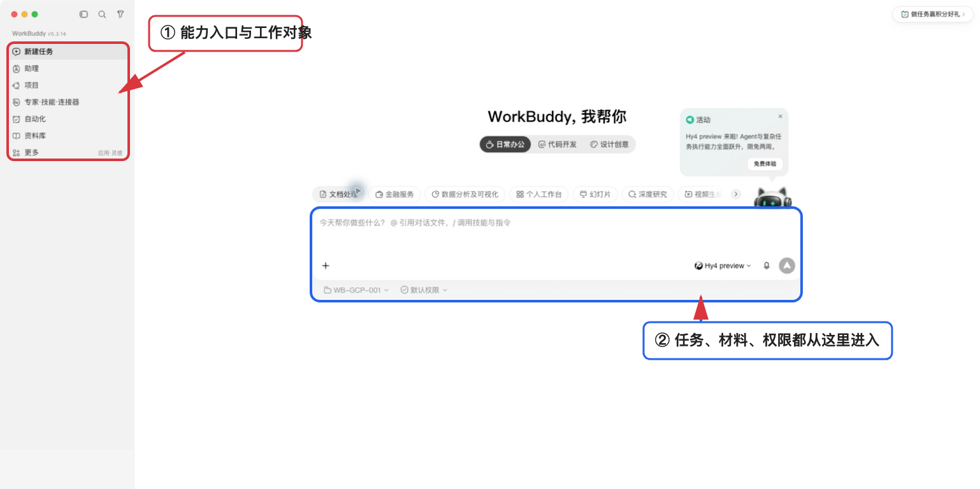The image size is (980, 489).
Task: Choose the 个人工作台 chip
Action: point(539,194)
